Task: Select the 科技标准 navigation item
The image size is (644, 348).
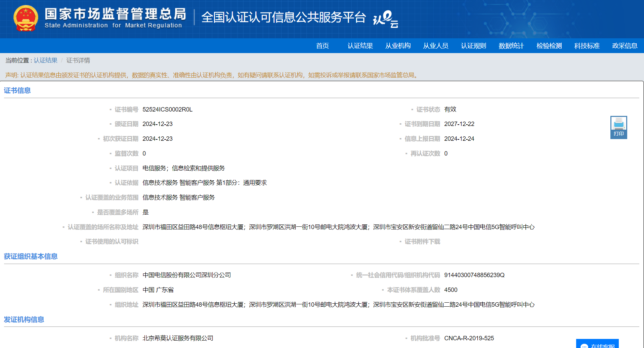Action: coord(587,46)
